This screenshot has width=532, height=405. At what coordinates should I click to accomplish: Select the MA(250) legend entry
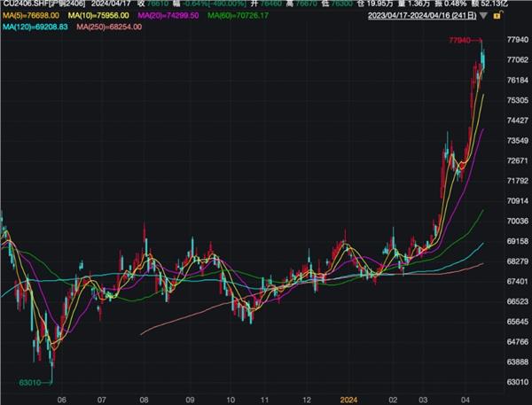point(111,28)
